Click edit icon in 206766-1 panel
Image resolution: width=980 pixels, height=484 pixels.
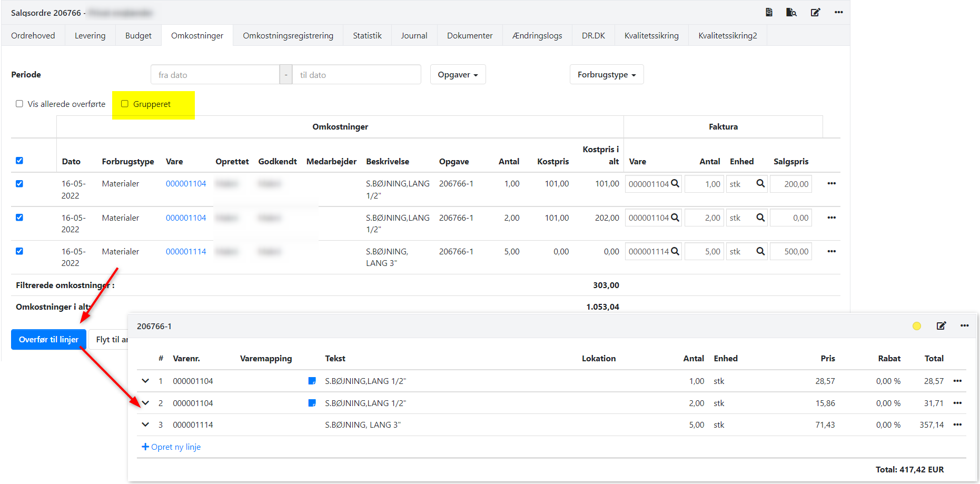[x=941, y=326]
